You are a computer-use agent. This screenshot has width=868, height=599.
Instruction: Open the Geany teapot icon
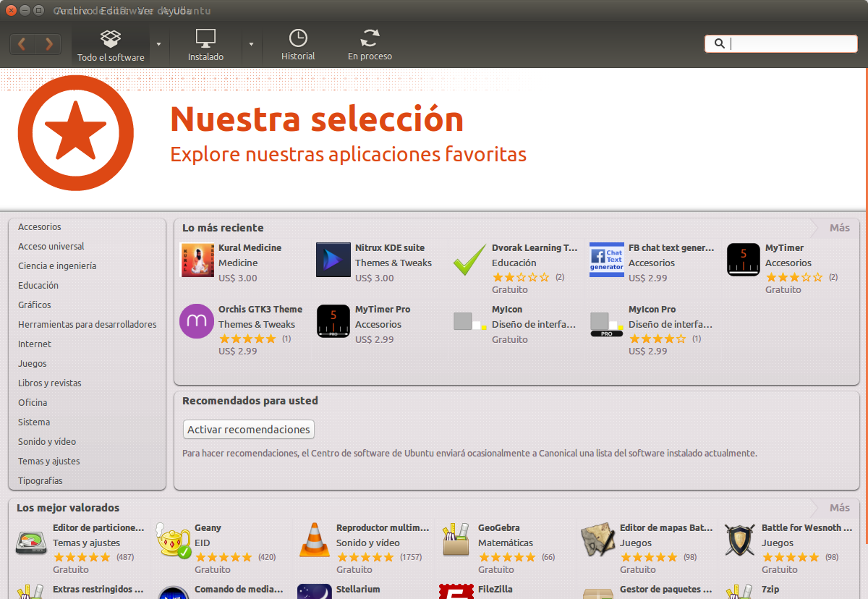click(173, 541)
